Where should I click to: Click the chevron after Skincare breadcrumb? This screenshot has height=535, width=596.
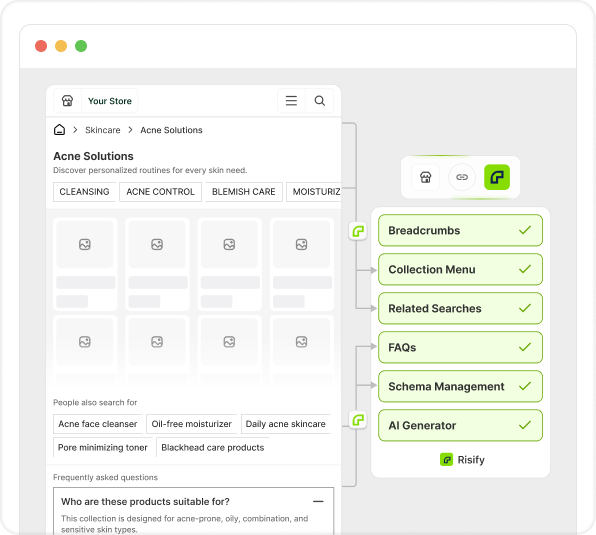tap(130, 130)
